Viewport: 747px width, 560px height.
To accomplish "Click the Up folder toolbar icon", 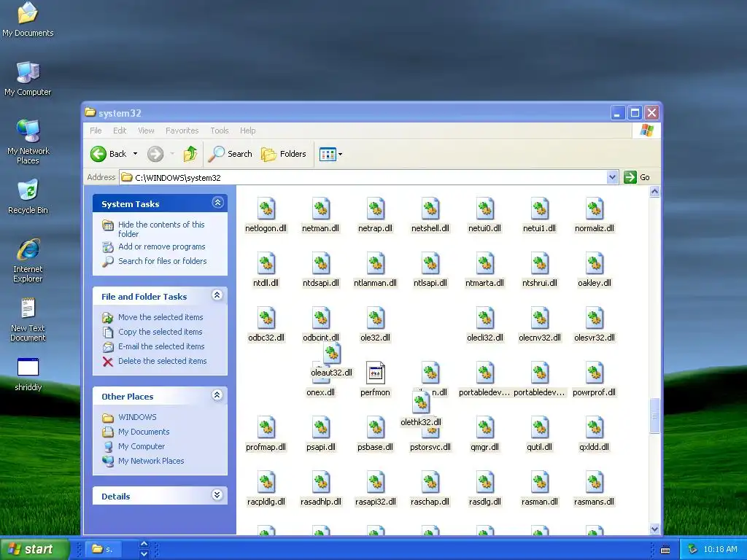I will coord(190,154).
